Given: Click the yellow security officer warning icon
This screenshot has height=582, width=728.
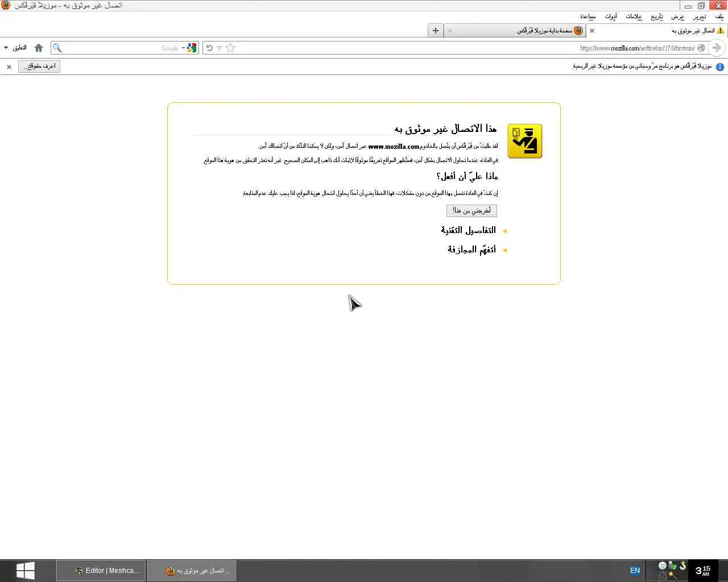Looking at the screenshot, I should (524, 141).
